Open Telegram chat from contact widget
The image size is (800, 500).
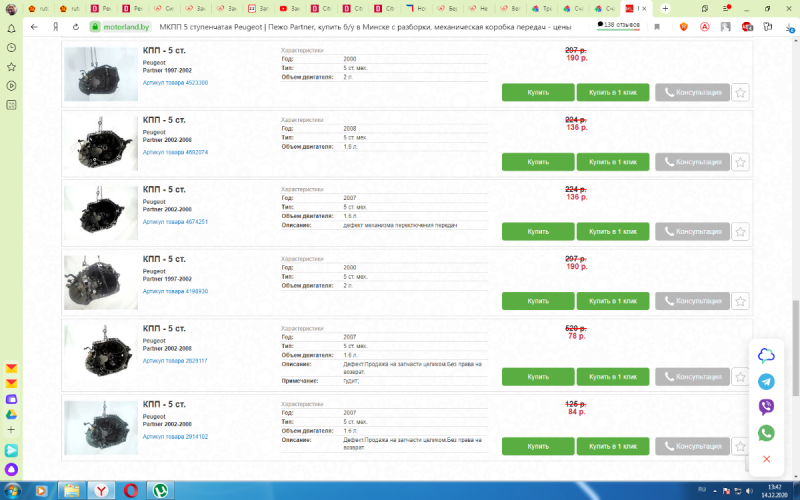coord(766,381)
